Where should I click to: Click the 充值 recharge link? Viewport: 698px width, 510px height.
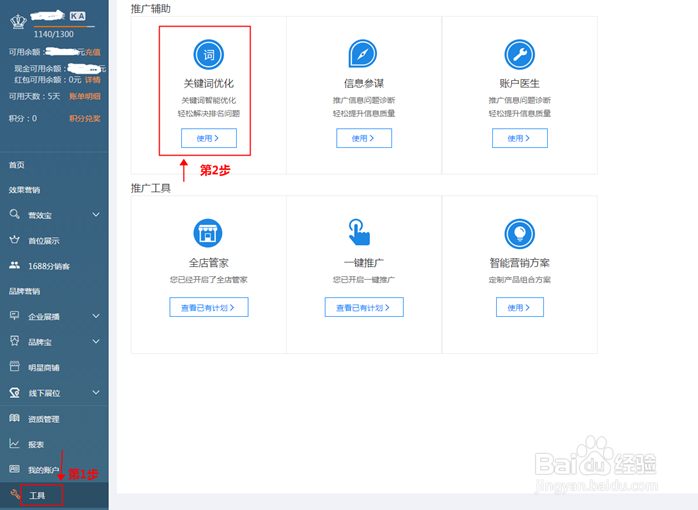[93, 52]
